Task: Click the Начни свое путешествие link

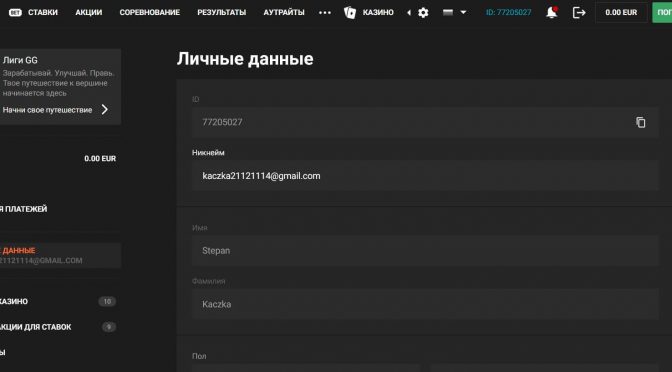Action: [47, 110]
